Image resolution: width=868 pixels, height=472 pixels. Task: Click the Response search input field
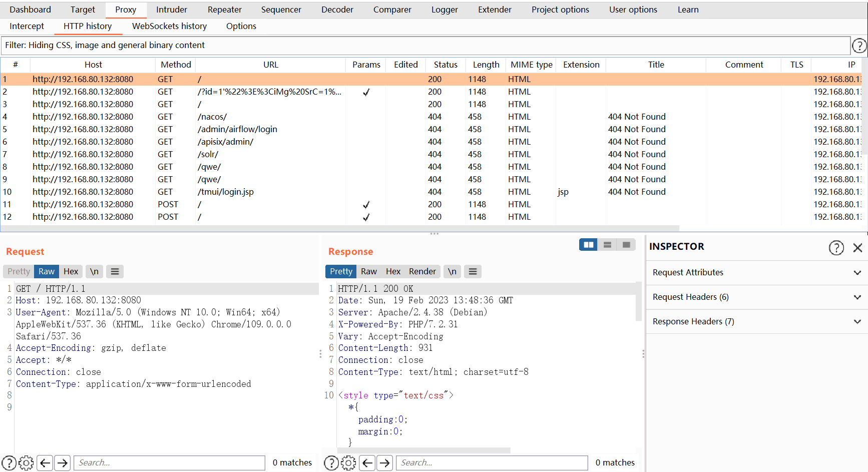pyautogui.click(x=492, y=463)
